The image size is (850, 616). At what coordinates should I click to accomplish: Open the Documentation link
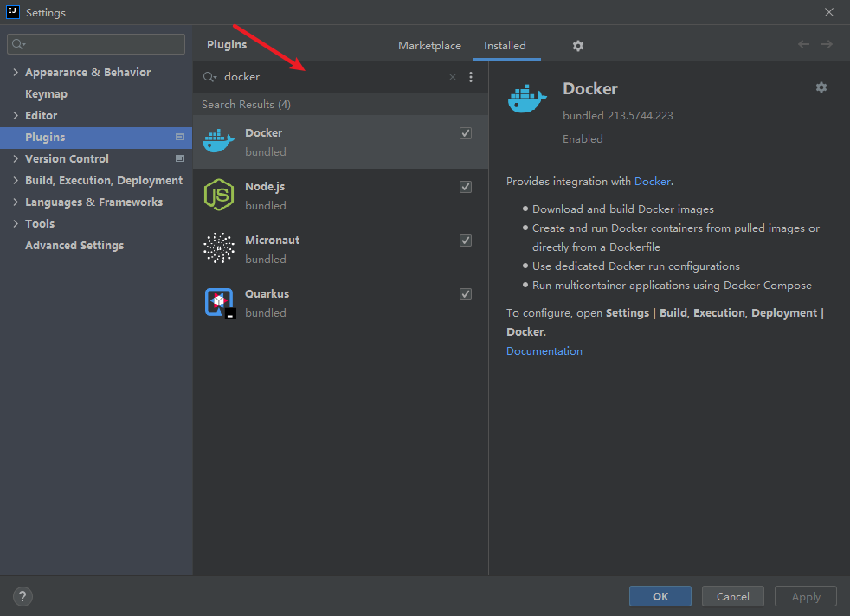(544, 351)
